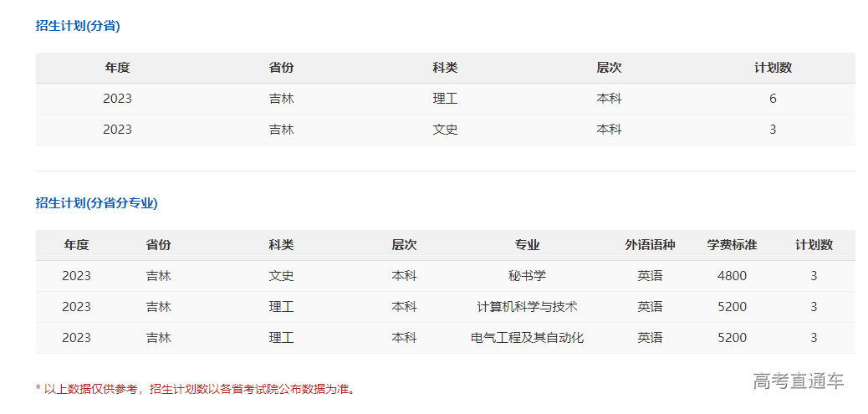Click 5200 tuition in the 电气工程及其自动化 row

pyautogui.click(x=732, y=338)
